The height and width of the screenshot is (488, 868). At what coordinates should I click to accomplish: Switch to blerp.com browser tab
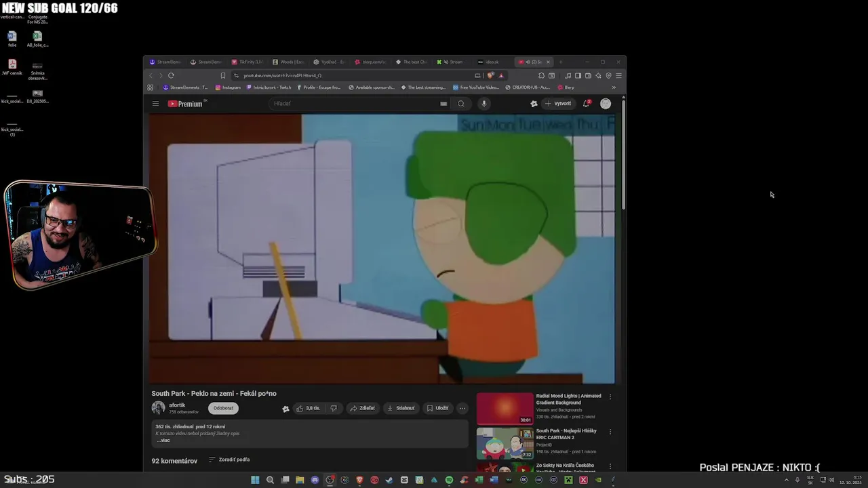click(370, 62)
